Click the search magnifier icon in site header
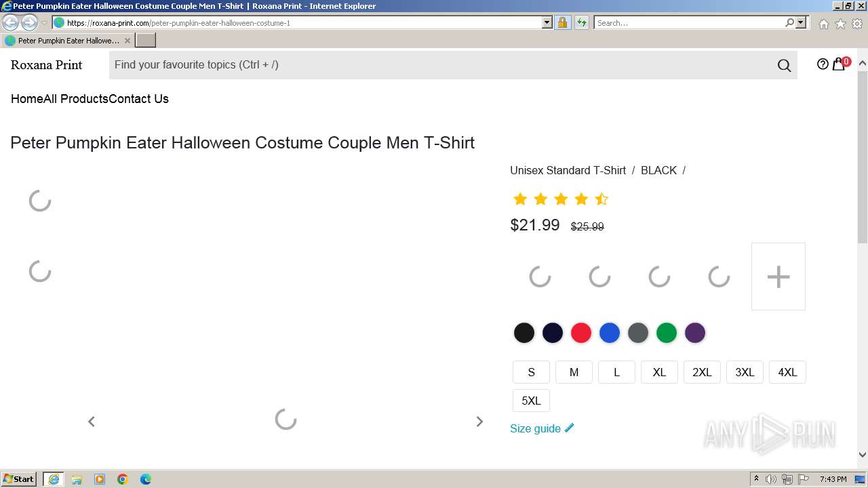 (784, 65)
